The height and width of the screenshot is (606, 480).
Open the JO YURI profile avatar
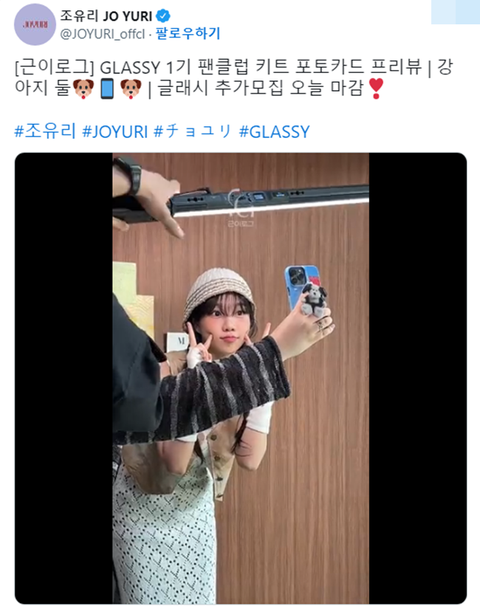35,25
